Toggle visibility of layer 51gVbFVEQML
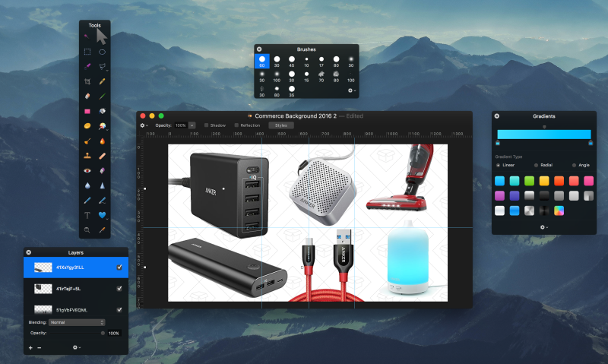Viewport: 608px width, 364px height. (119, 310)
